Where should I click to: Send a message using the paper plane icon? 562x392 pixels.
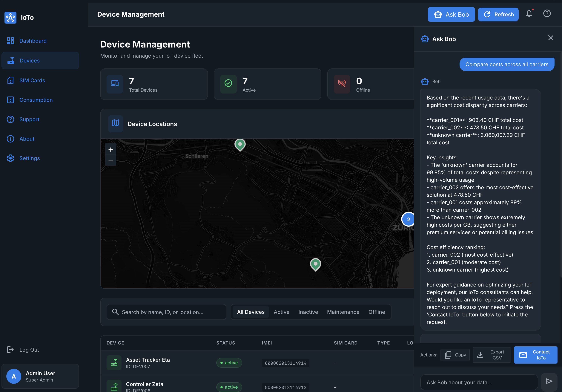pyautogui.click(x=549, y=381)
